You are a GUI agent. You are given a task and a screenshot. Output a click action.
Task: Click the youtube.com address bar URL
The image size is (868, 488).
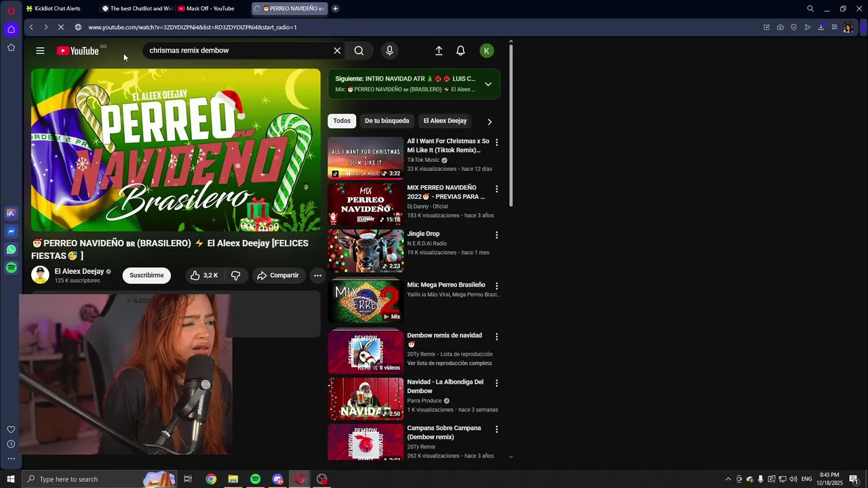point(193,27)
